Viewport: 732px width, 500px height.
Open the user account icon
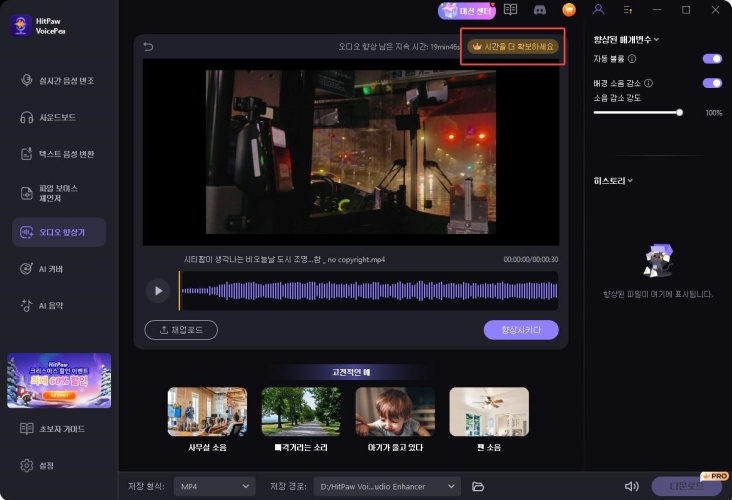click(598, 10)
